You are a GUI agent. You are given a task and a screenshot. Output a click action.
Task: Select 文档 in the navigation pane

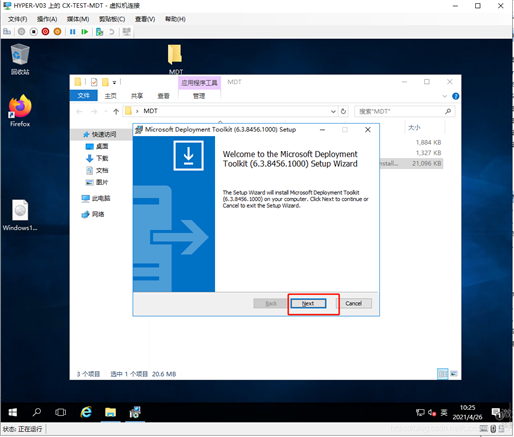click(97, 170)
